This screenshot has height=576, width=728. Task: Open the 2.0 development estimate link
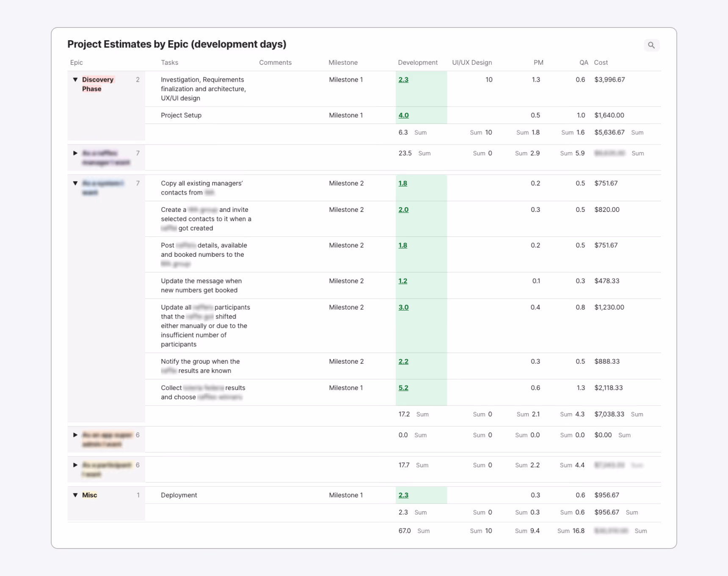[403, 210]
